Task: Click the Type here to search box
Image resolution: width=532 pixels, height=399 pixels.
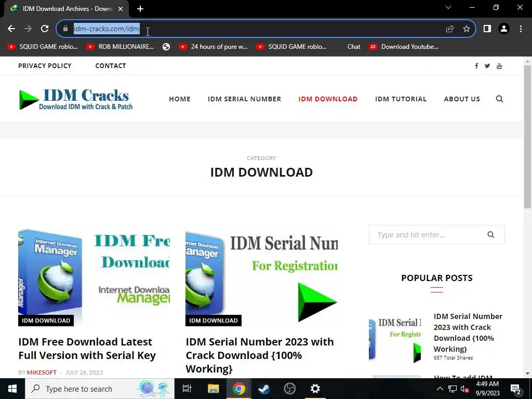Action: [x=100, y=389]
